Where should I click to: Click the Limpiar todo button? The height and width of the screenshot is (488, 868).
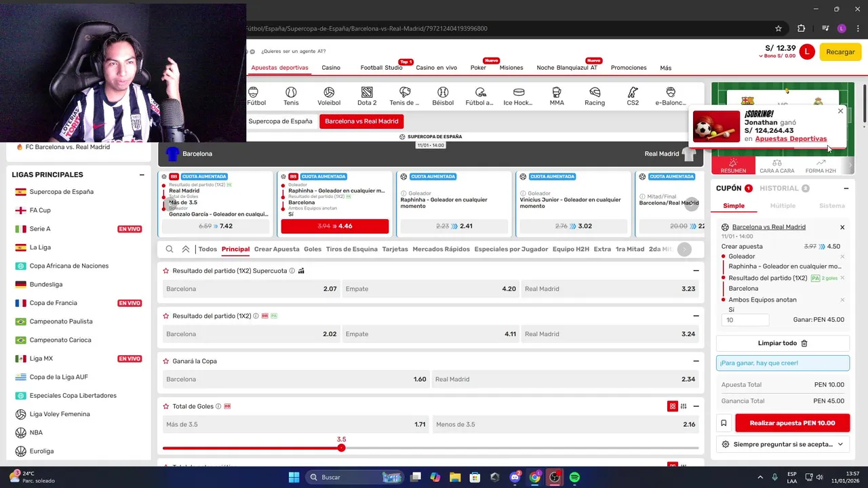783,344
